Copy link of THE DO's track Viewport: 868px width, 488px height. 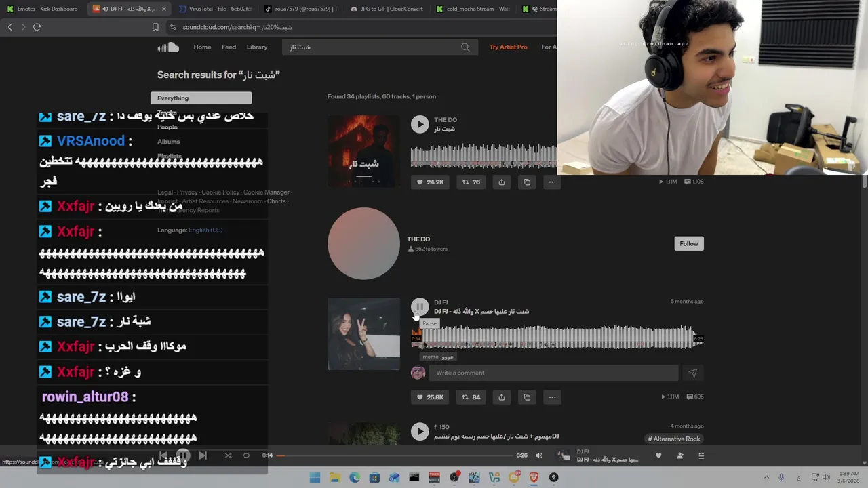[x=527, y=182]
